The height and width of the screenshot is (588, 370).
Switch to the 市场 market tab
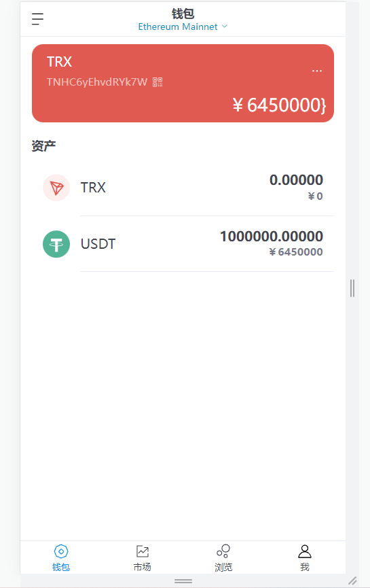coord(143,558)
